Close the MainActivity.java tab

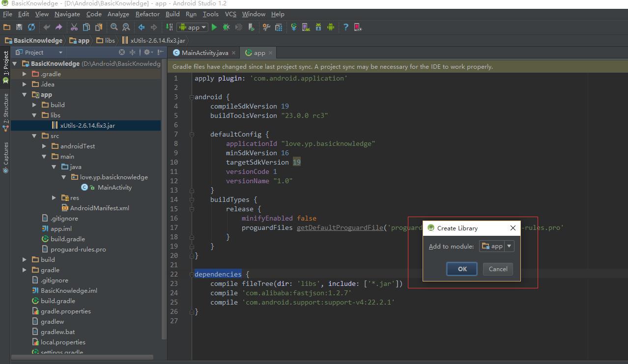[x=234, y=53]
